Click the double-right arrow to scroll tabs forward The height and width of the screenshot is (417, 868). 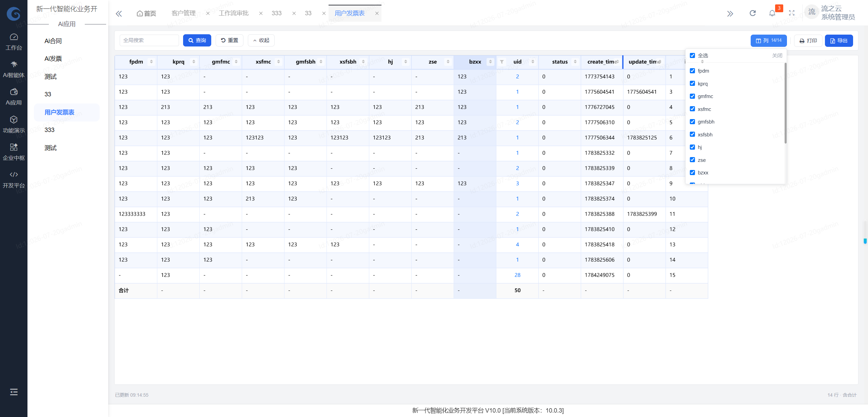point(730,14)
